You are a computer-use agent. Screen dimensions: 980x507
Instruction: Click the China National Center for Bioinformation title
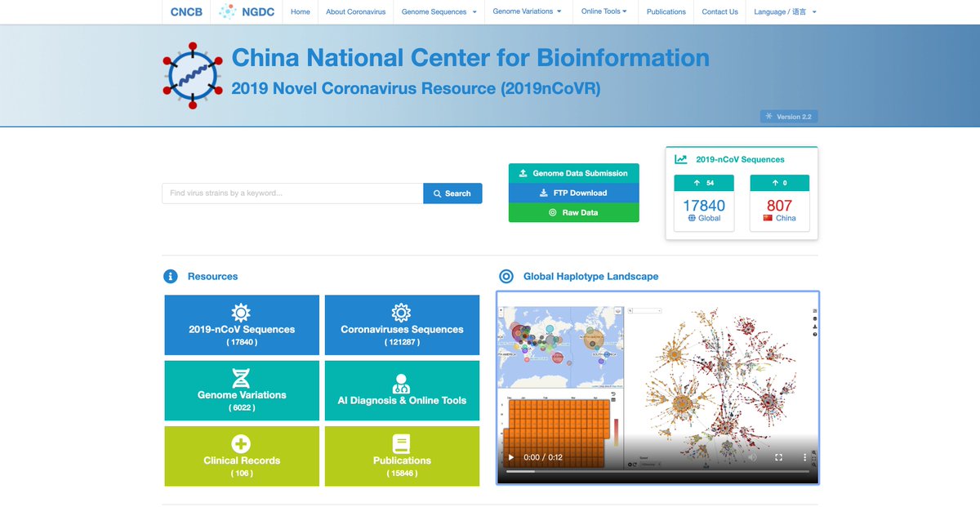click(x=470, y=58)
